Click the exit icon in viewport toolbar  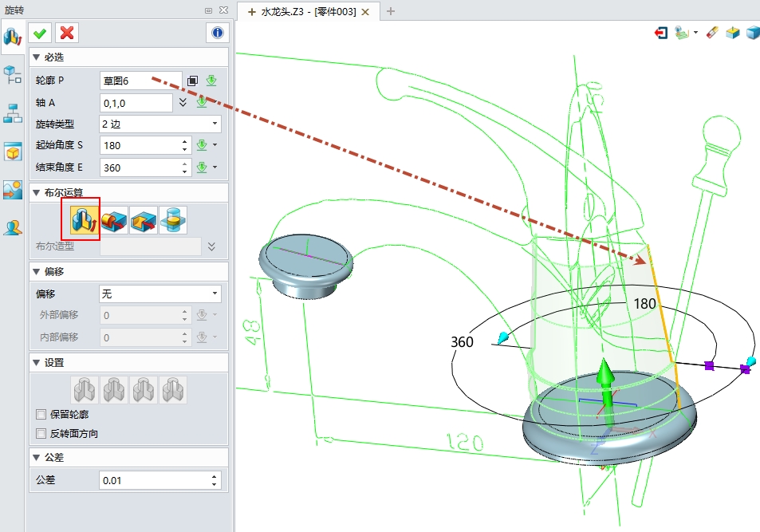661,33
